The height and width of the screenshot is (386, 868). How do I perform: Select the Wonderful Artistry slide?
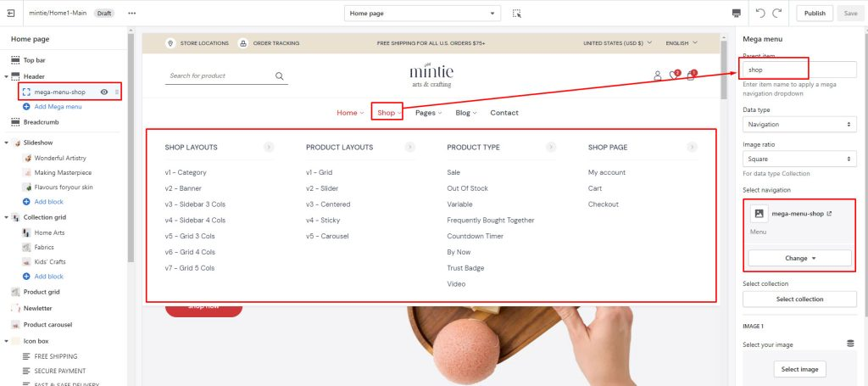[60, 158]
